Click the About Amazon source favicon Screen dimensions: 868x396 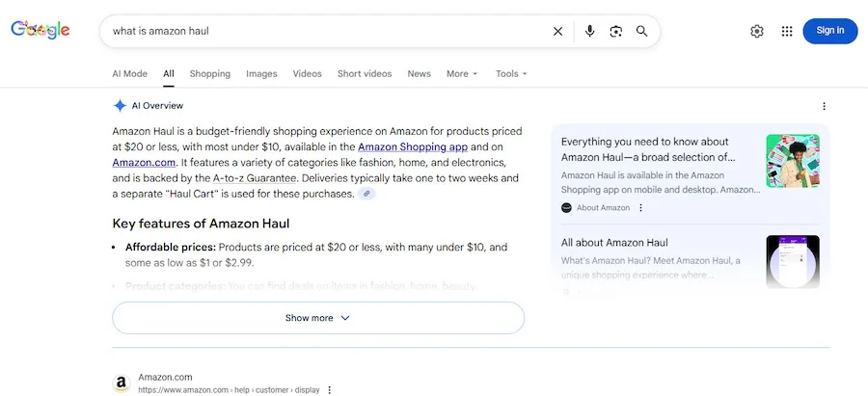(566, 208)
